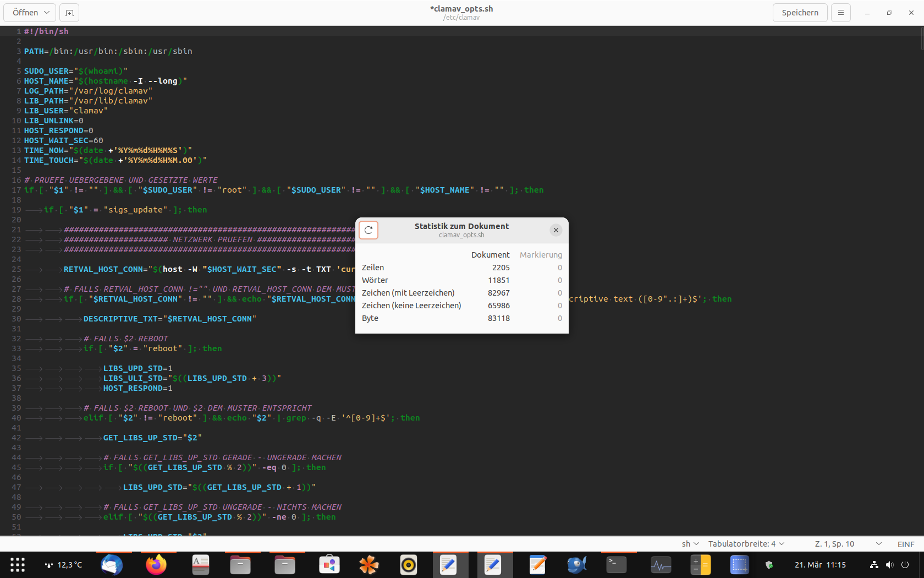
Task: Open the cursor position Z. 1, Sp. 10 dropdown
Action: [x=848, y=544]
